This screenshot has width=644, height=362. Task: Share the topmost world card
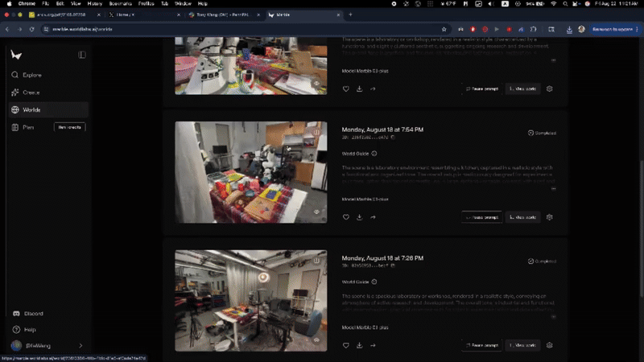pyautogui.click(x=373, y=88)
